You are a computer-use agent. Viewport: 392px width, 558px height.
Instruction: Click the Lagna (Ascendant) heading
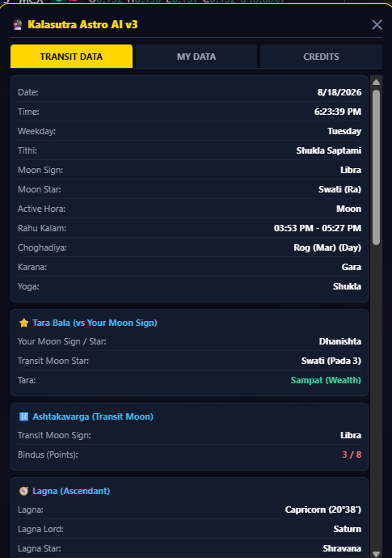(71, 491)
